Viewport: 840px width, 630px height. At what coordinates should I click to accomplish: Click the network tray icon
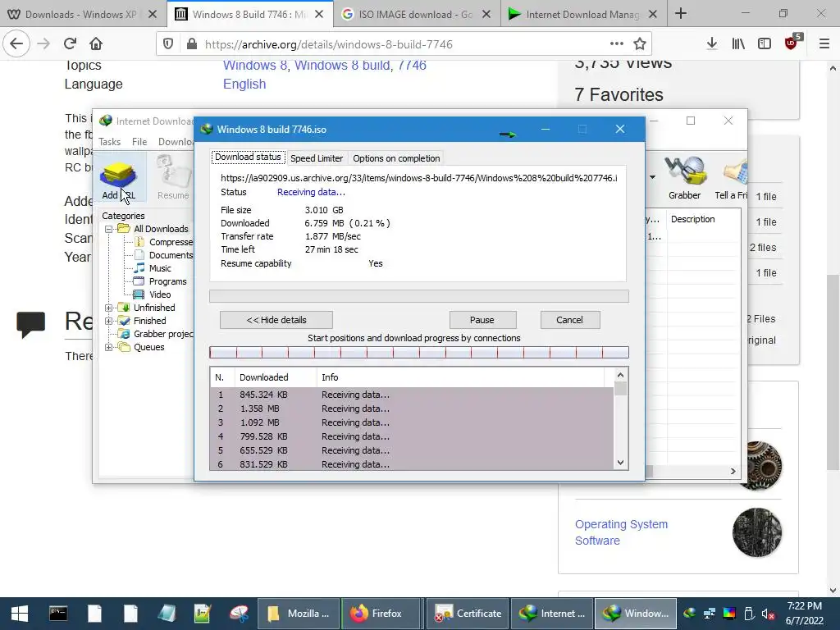click(710, 614)
